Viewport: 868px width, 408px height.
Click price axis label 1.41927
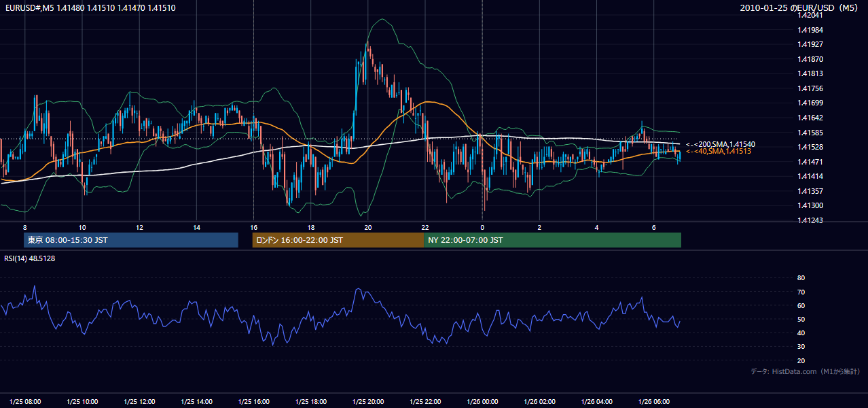[809, 44]
